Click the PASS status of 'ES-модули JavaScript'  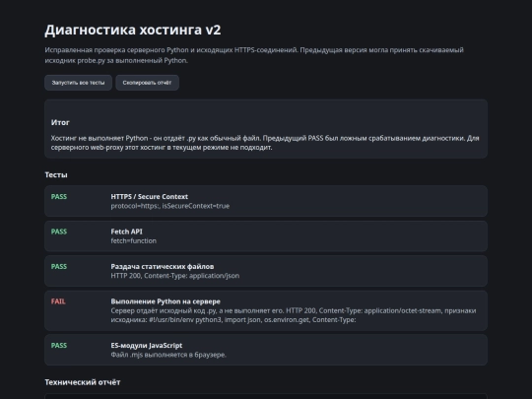pyautogui.click(x=59, y=346)
